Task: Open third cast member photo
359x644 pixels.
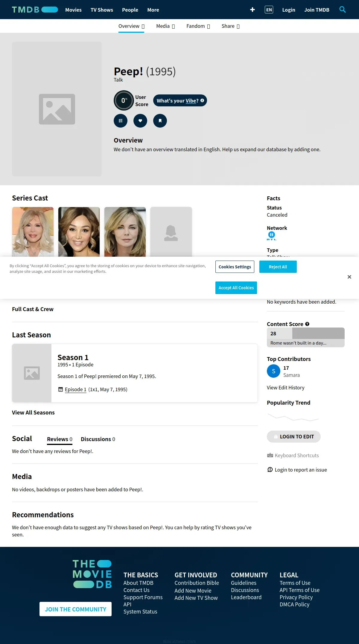Action: 125,232
